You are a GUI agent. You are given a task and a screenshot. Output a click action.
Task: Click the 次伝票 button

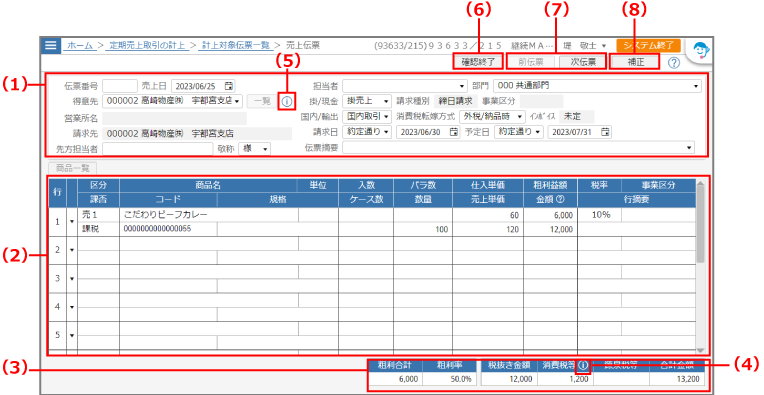(x=583, y=62)
